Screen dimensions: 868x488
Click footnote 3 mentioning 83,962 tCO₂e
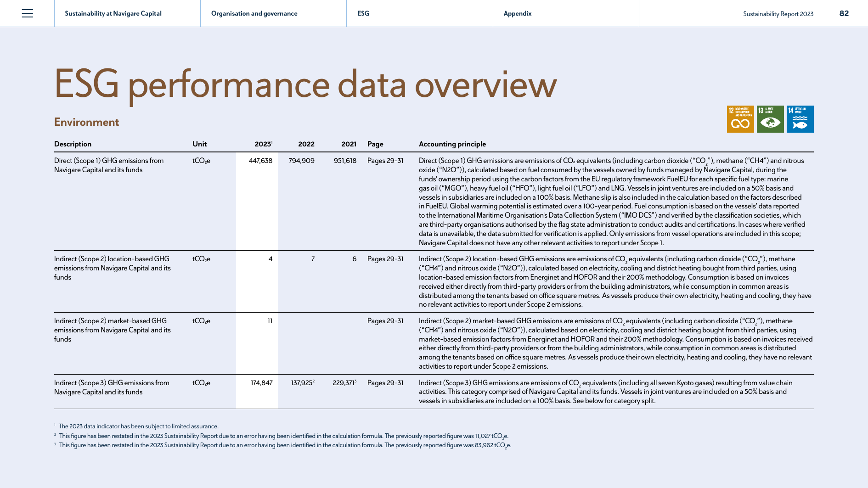coord(283,445)
